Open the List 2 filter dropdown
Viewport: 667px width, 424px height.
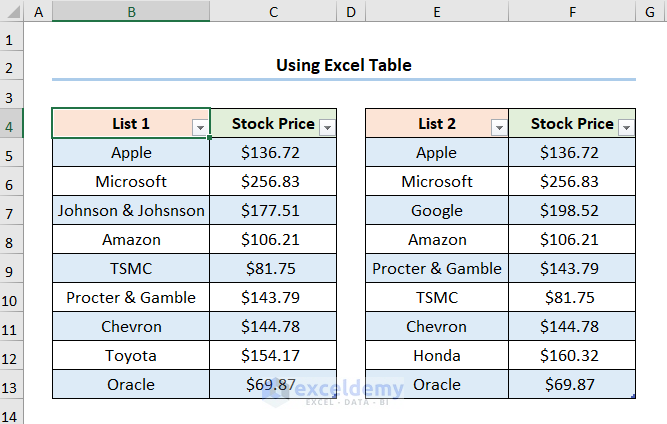[x=499, y=127]
